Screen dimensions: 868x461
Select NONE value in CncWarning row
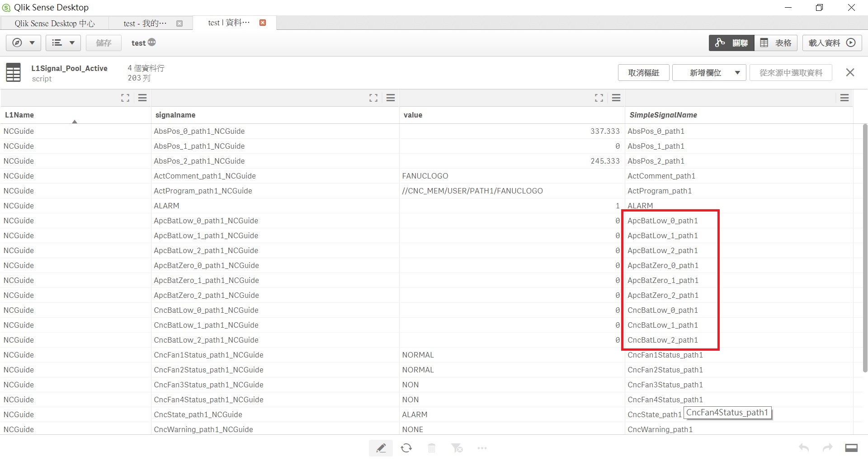pyautogui.click(x=512, y=429)
